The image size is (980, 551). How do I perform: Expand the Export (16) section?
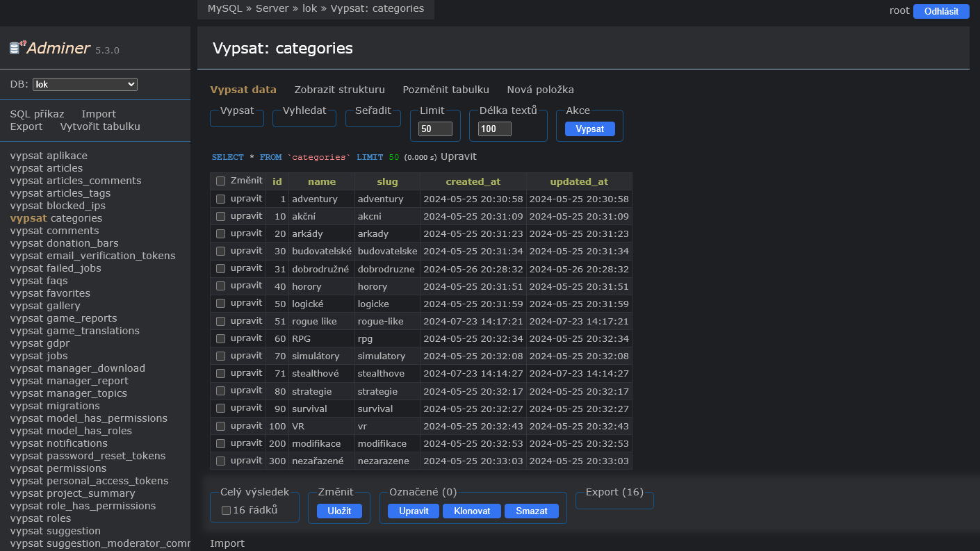point(614,492)
